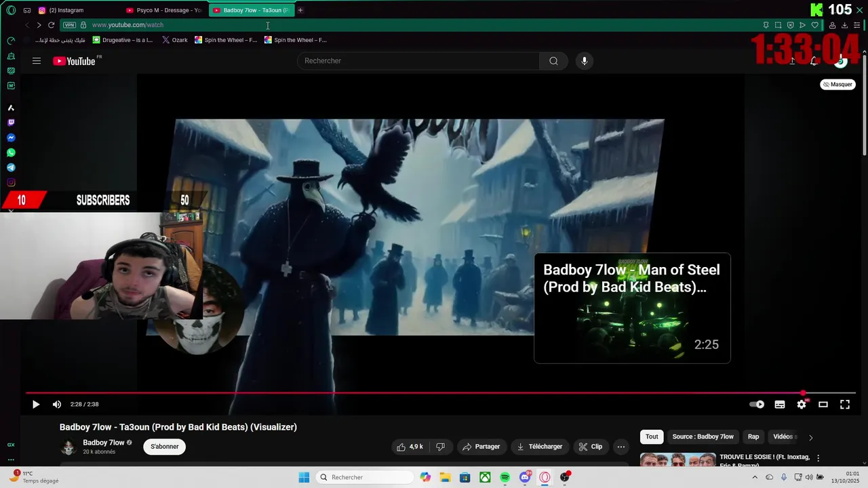This screenshot has height=488, width=868.
Task: Click the Partager share button
Action: pos(481,447)
